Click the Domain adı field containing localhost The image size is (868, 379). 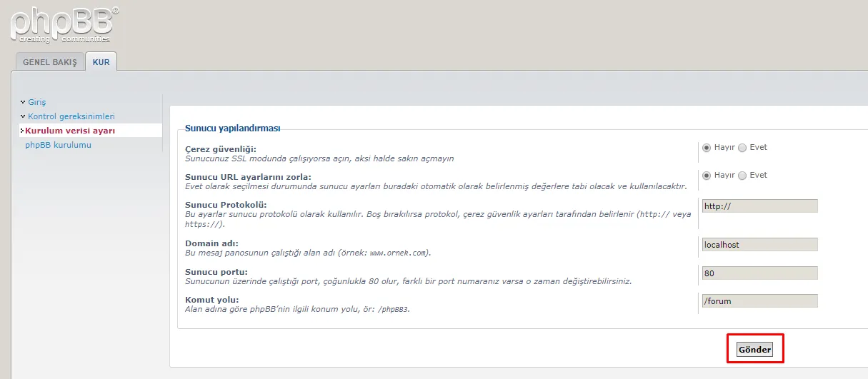pos(759,245)
